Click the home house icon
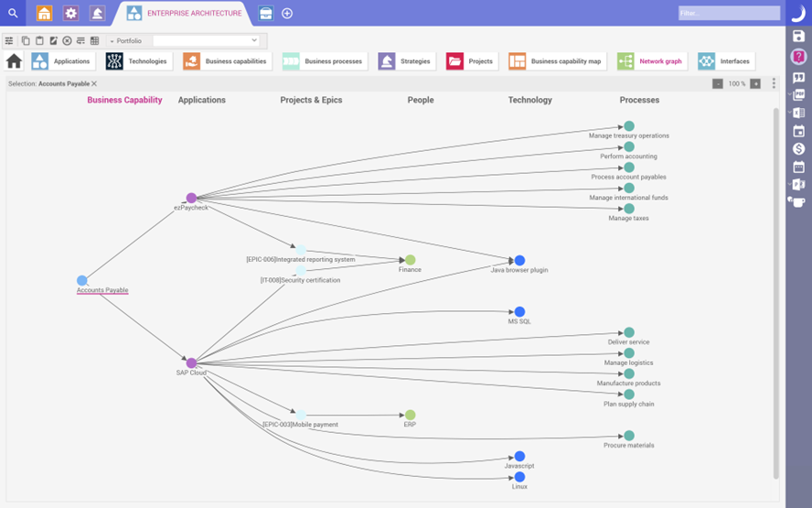The image size is (812, 508). click(x=14, y=61)
